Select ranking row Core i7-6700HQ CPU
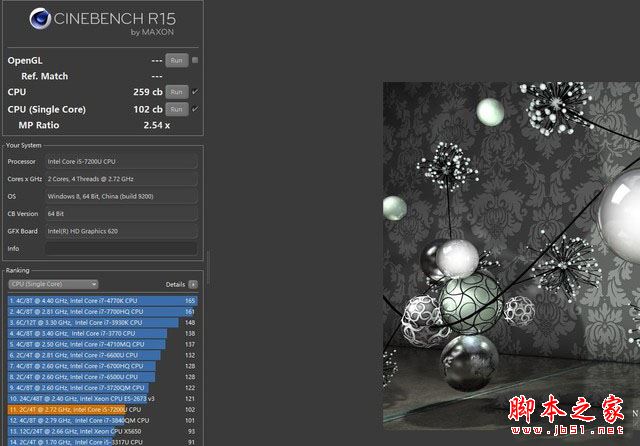 (x=102, y=366)
